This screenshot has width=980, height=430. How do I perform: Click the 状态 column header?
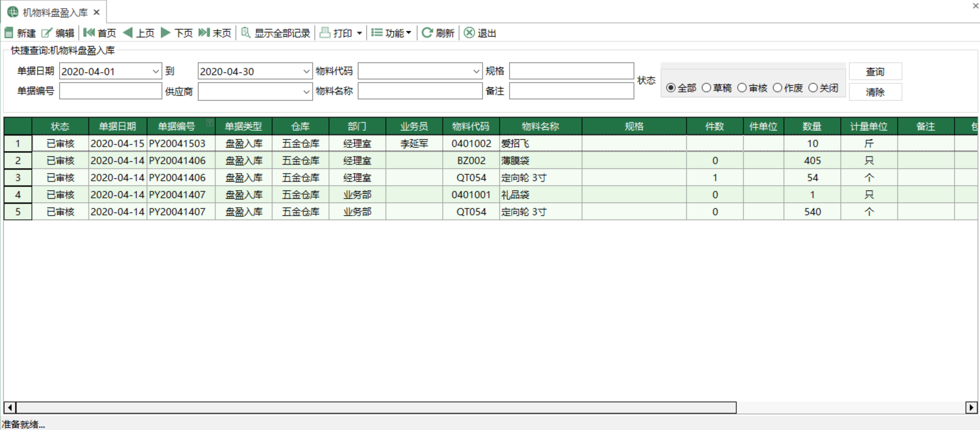(60, 127)
